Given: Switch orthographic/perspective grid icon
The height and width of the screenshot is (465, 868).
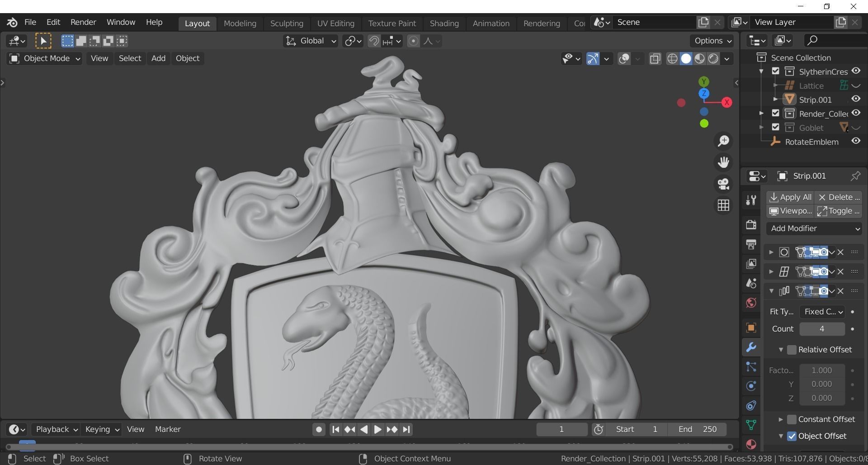Looking at the screenshot, I should click(723, 205).
